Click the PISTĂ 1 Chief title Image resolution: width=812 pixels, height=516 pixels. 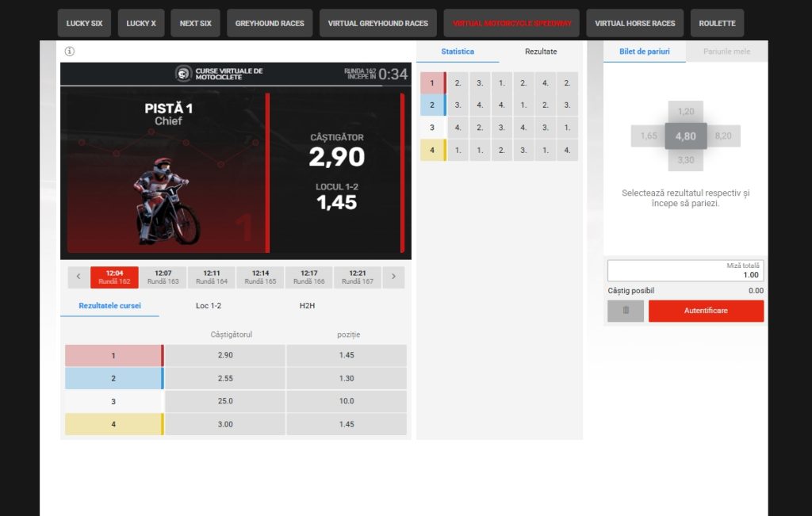(x=168, y=114)
